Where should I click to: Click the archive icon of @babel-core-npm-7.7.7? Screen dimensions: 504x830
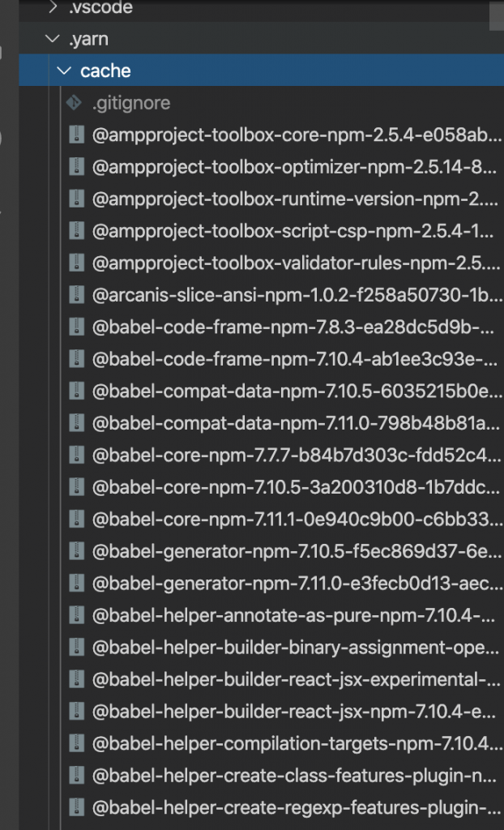tap(77, 456)
